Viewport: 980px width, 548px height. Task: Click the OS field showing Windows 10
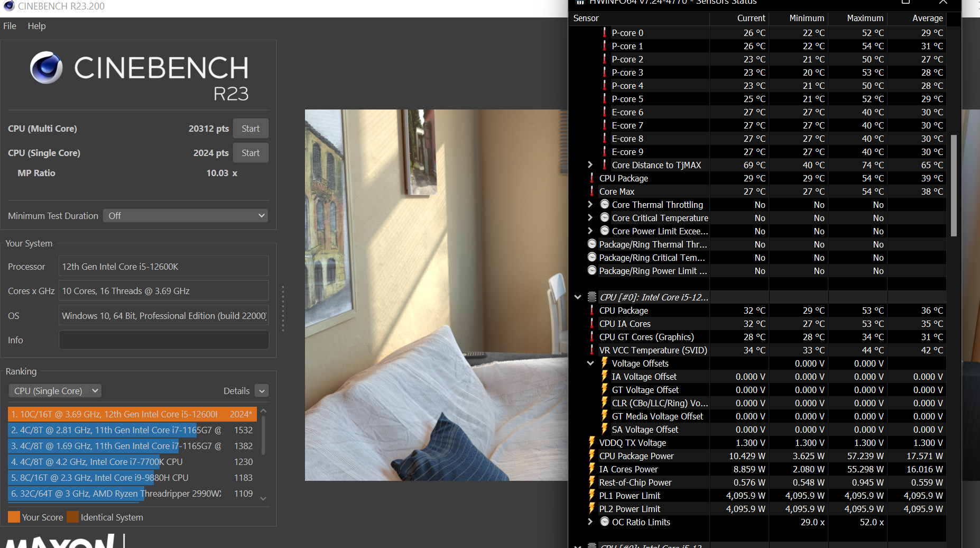(164, 316)
